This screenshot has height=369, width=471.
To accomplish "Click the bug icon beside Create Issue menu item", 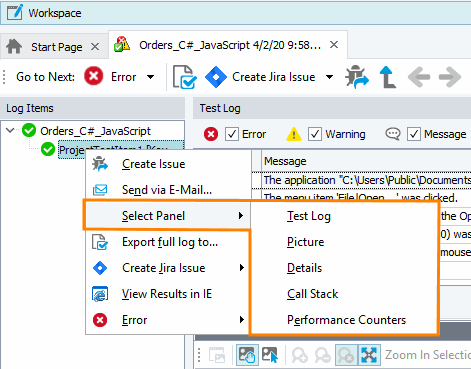I will [x=100, y=164].
